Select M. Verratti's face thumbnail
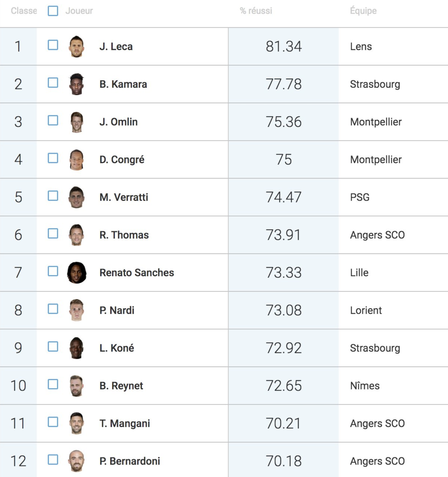Screen dimensions: 448x477 pos(76,197)
